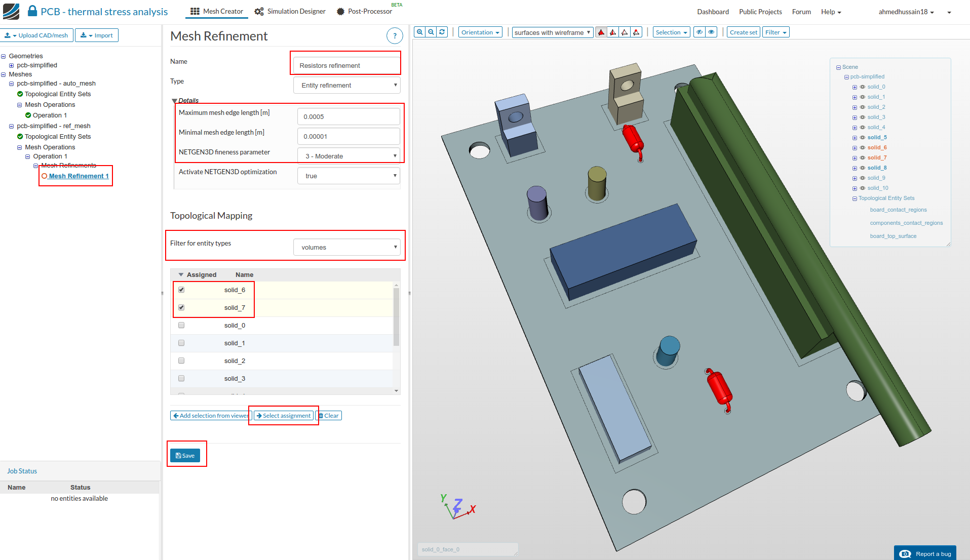
Task: Reset the viewer with the refresh icon
Action: (x=442, y=32)
